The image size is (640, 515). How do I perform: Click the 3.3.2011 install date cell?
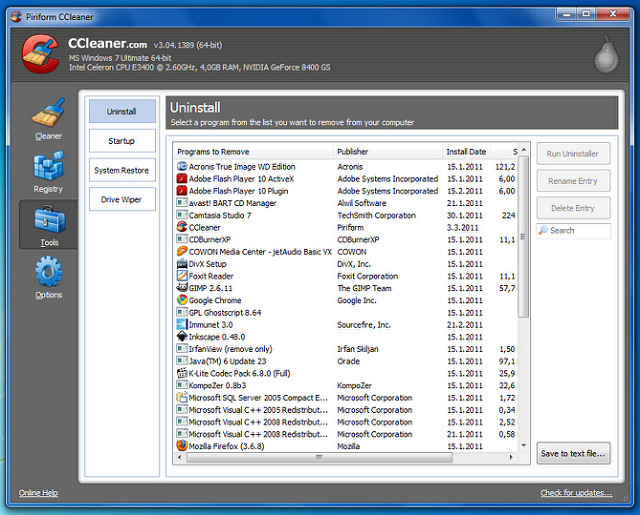(x=462, y=227)
